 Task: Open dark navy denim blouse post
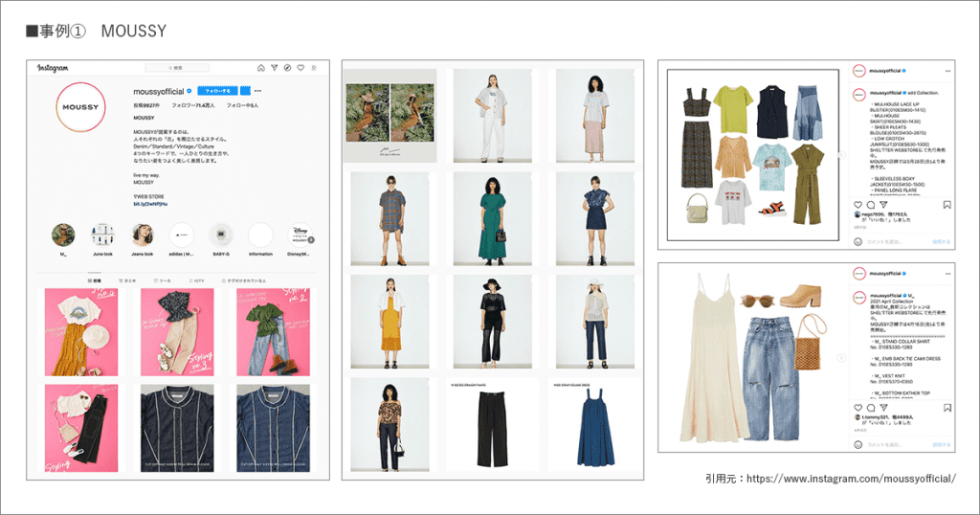(x=177, y=428)
